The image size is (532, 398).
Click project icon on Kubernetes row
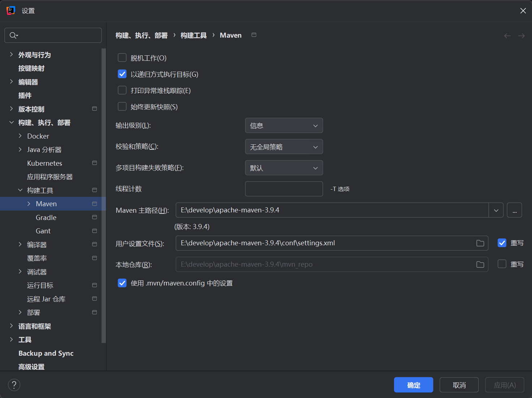pos(95,163)
